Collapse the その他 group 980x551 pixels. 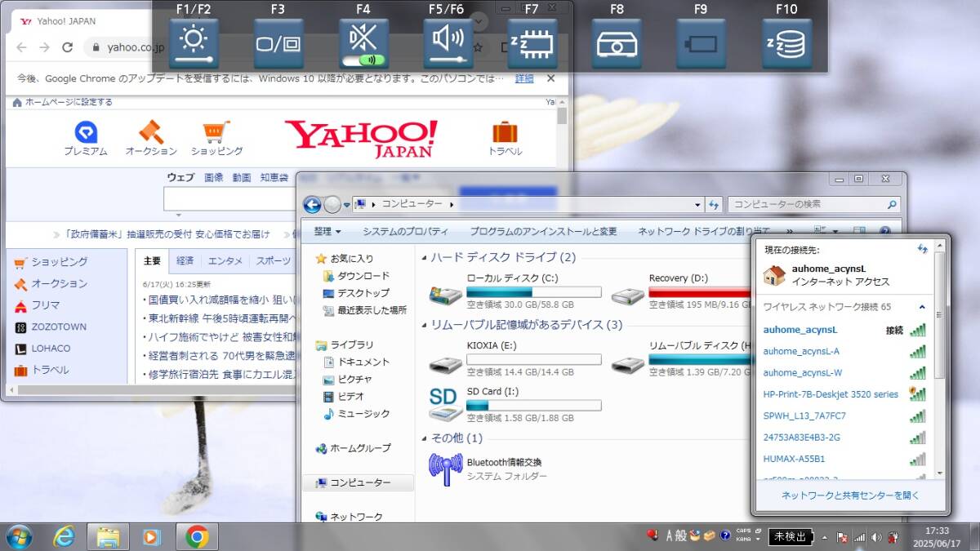(x=424, y=438)
